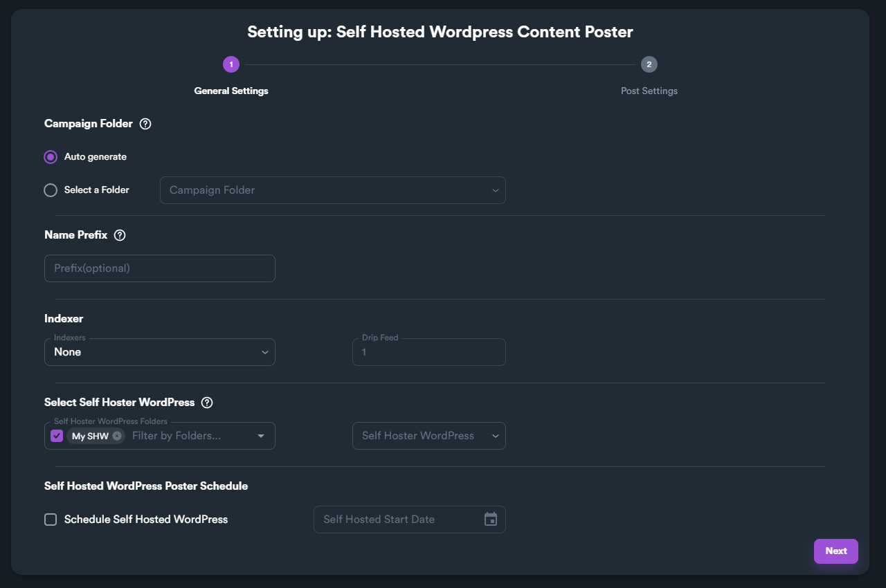
Task: Uncheck the purple folder filter checkbox
Action: point(57,436)
